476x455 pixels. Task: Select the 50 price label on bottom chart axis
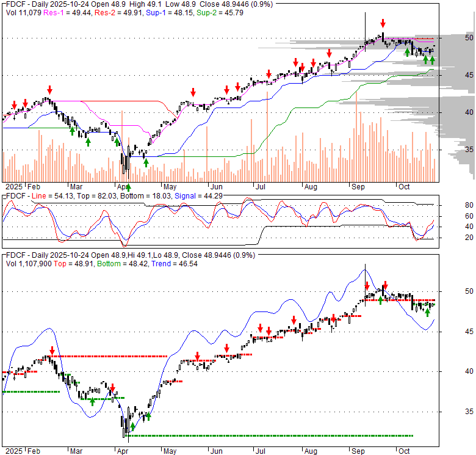coord(469,291)
